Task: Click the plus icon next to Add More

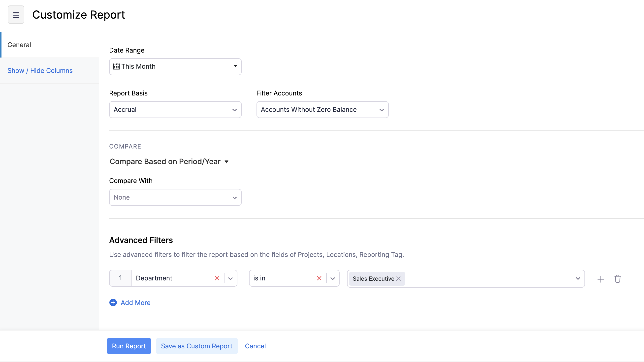Action: 113,302
